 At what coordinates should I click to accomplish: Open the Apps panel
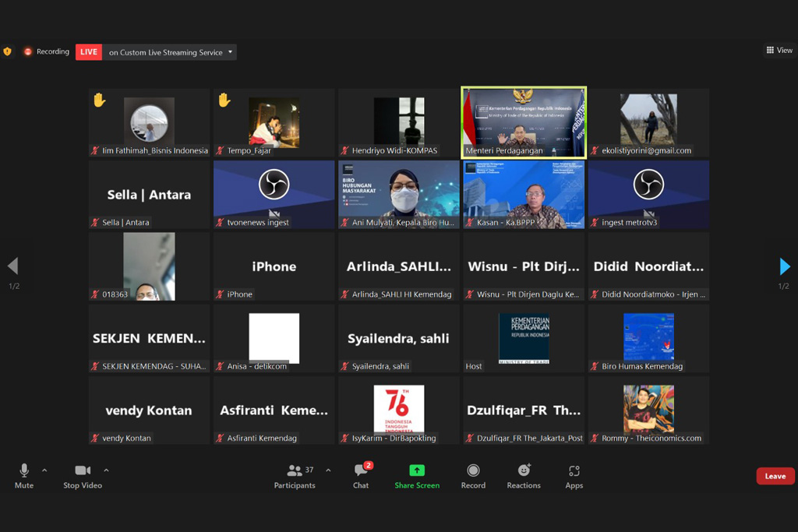pyautogui.click(x=574, y=471)
